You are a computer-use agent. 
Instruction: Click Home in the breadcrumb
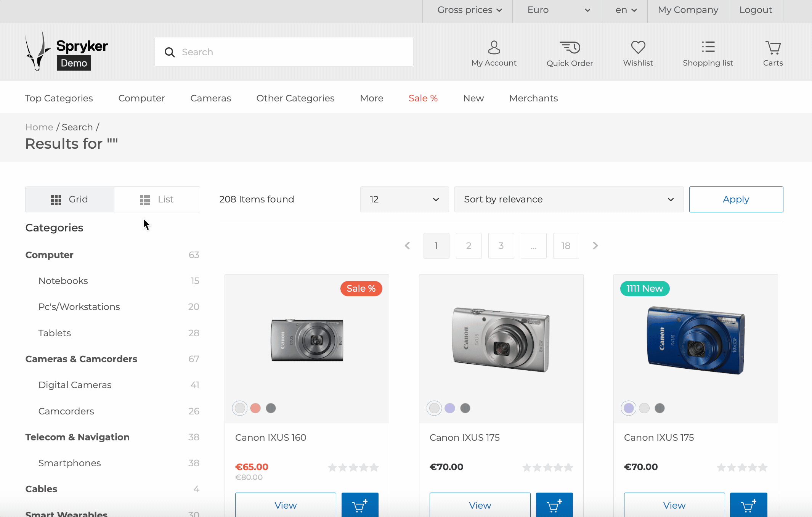click(x=39, y=127)
